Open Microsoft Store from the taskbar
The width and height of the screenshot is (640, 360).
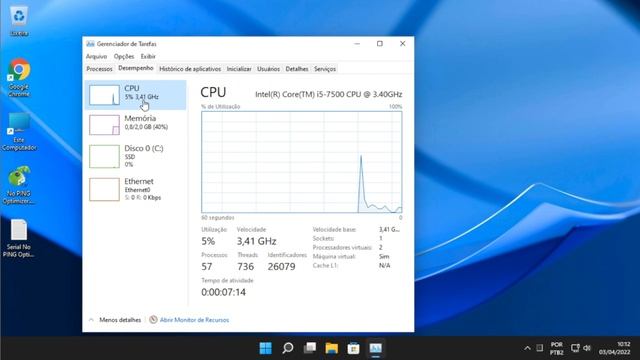point(353,348)
